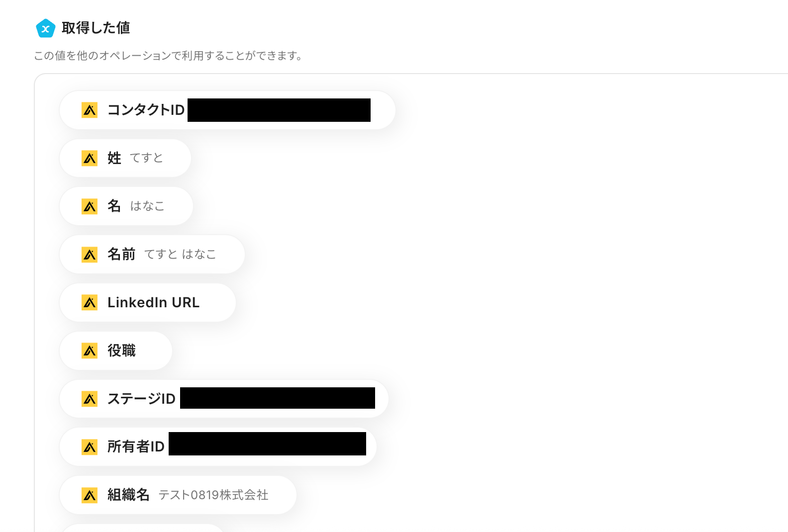This screenshot has width=788, height=532.
Task: Select the ステージID chip label
Action: click(141, 399)
